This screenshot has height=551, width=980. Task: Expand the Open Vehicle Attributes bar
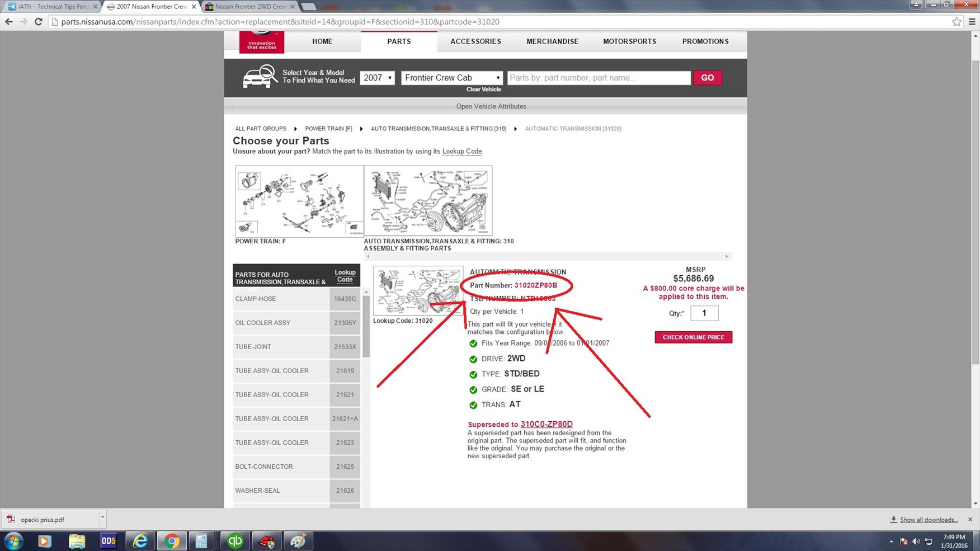[x=491, y=106]
